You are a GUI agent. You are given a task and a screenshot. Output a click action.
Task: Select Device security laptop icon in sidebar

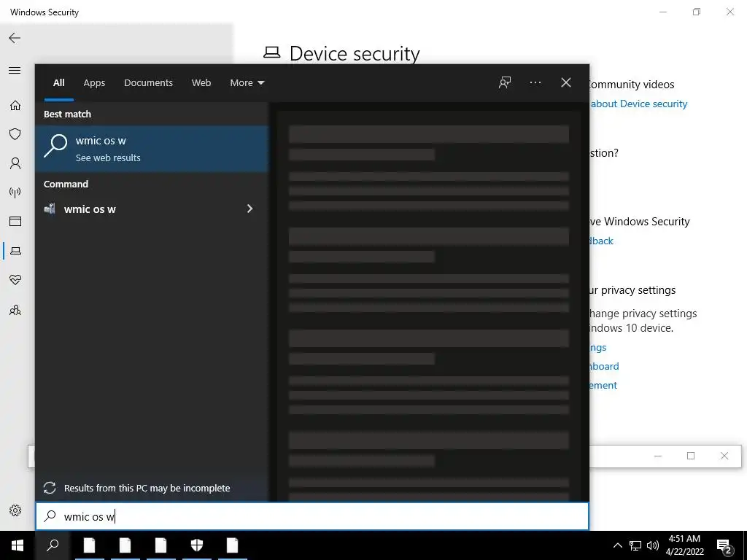pos(15,251)
